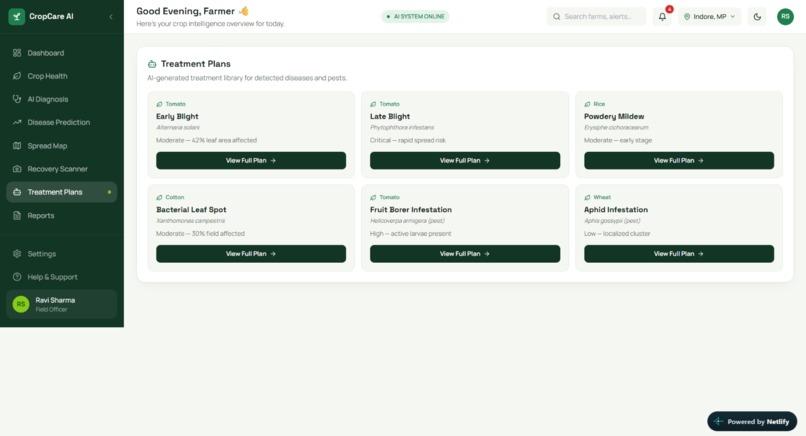The height and width of the screenshot is (436, 806).
Task: Click 'Low — localized cluster' text
Action: [617, 233]
